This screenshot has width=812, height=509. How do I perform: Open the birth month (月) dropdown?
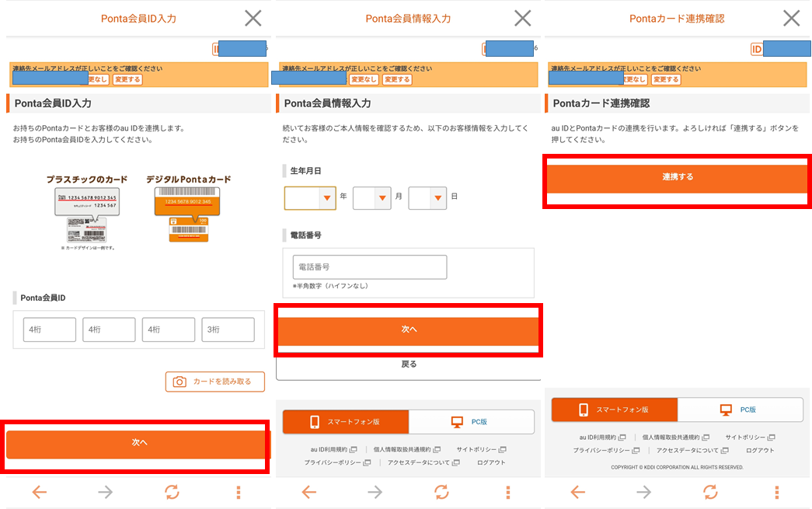pos(372,198)
